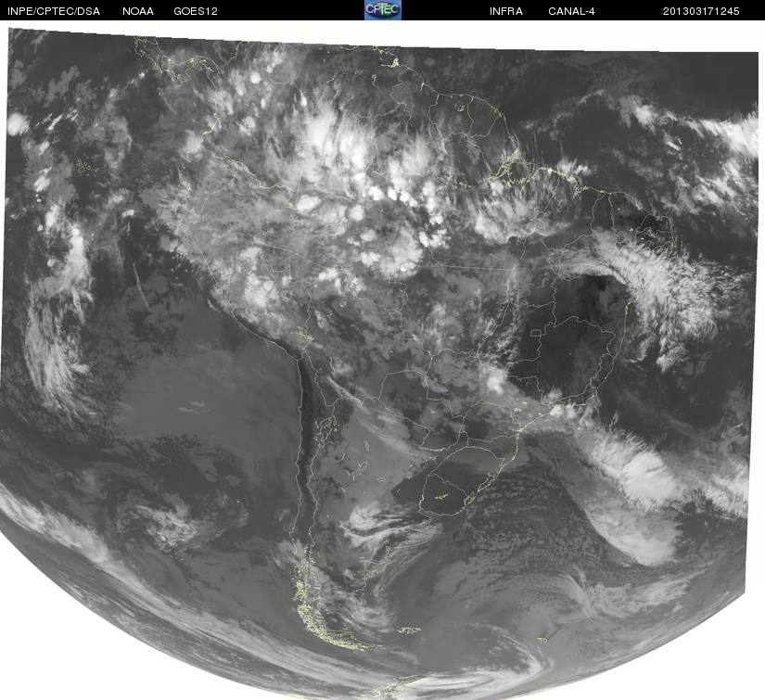The image size is (765, 700).
Task: Select the NOAA label in the header
Action: pyautogui.click(x=138, y=11)
